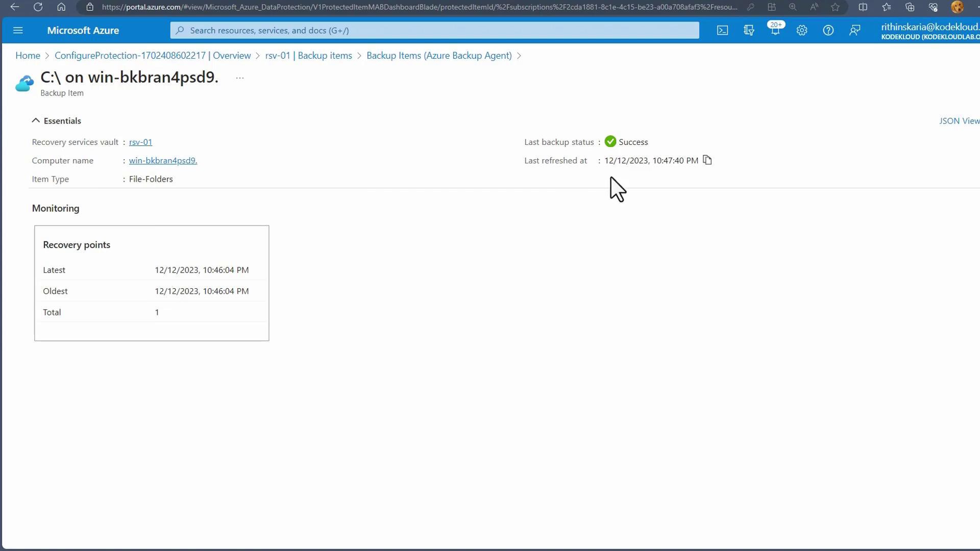The image size is (980, 551).
Task: Open the Azure portal hamburger menu
Action: (18, 31)
